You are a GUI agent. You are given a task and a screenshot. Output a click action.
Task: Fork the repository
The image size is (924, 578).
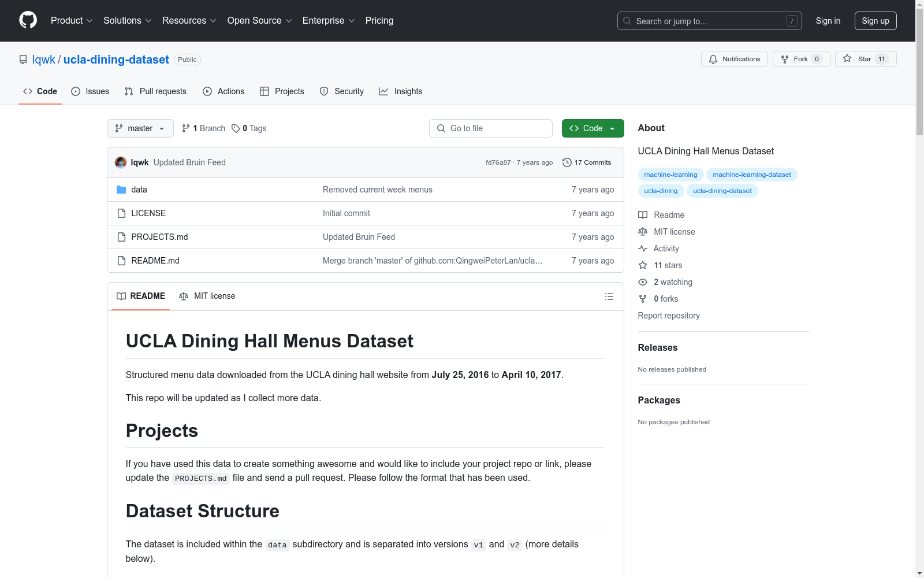coord(802,59)
